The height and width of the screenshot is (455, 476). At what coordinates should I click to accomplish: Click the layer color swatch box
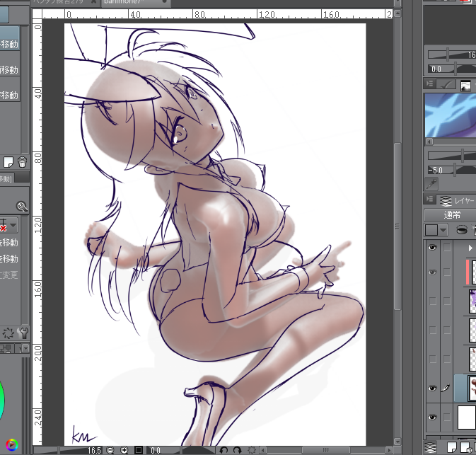(x=431, y=230)
